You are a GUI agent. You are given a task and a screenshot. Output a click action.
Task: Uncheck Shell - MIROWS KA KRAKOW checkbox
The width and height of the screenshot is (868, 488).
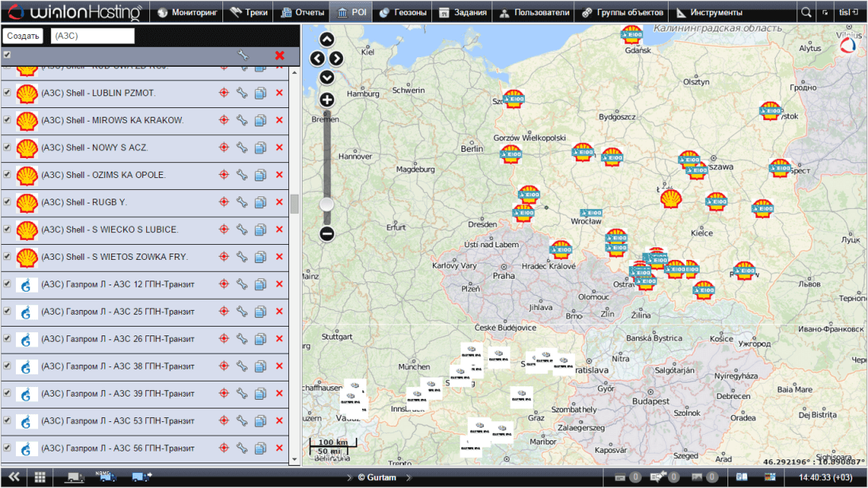click(x=7, y=120)
